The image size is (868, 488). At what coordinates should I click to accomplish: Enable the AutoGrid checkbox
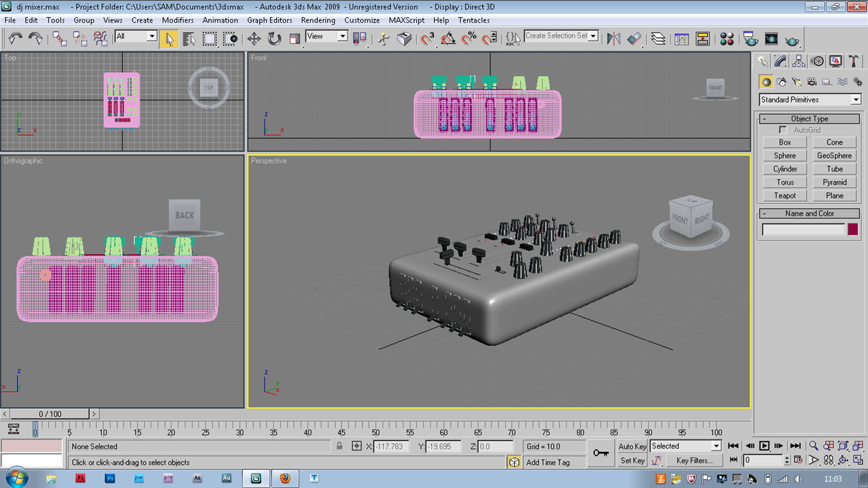click(783, 130)
